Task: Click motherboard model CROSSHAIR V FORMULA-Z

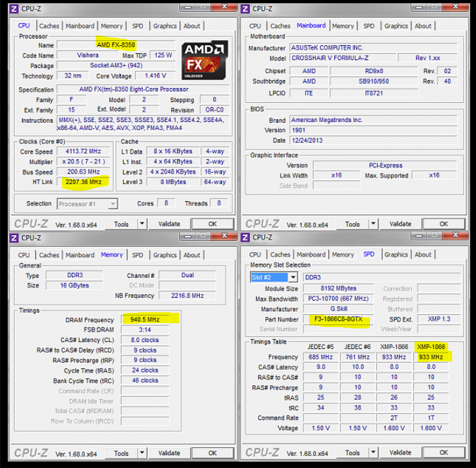Action: click(x=343, y=58)
